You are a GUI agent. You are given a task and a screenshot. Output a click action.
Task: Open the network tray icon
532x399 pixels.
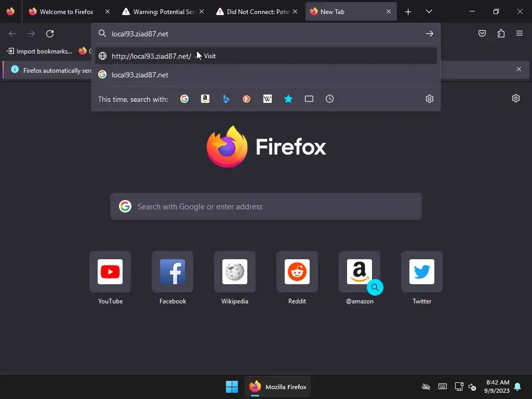(459, 387)
